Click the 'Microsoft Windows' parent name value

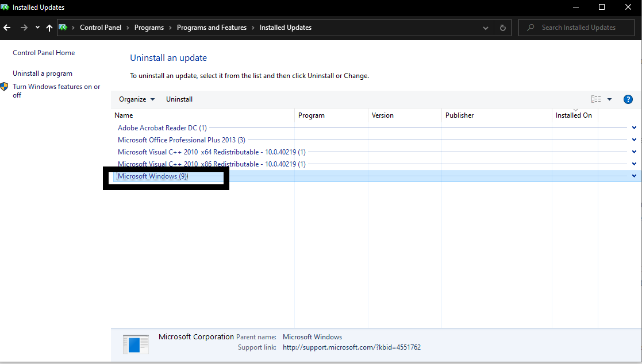[x=313, y=337]
